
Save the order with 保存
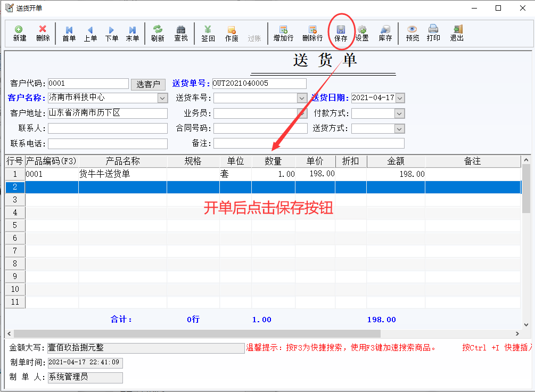point(341,34)
